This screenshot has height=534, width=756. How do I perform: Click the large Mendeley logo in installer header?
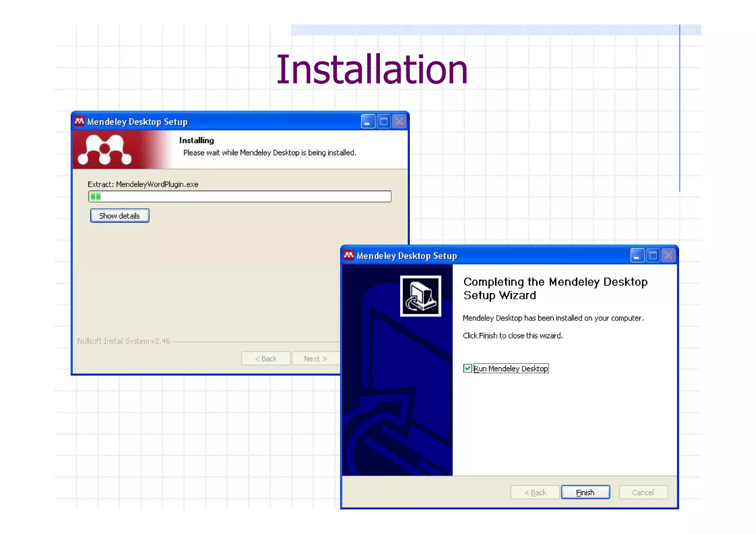coord(104,149)
